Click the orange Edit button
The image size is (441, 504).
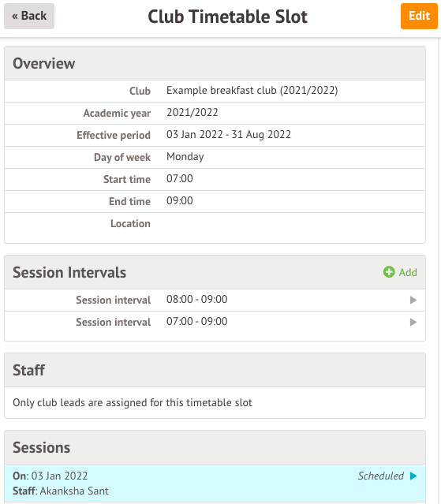coord(419,16)
